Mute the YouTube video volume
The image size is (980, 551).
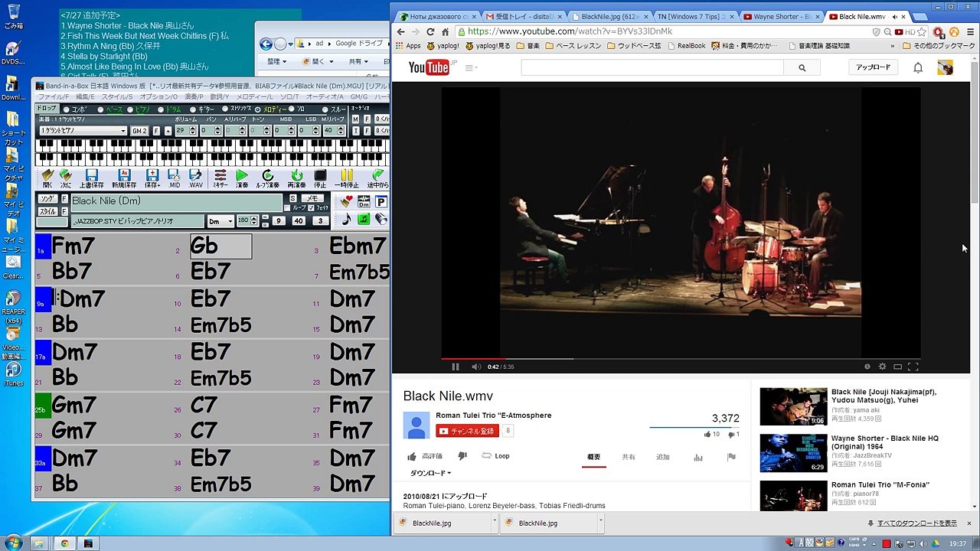(x=475, y=367)
